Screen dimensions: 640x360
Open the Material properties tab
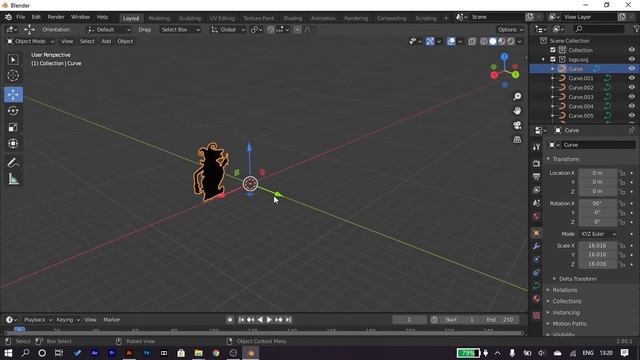[x=536, y=299]
